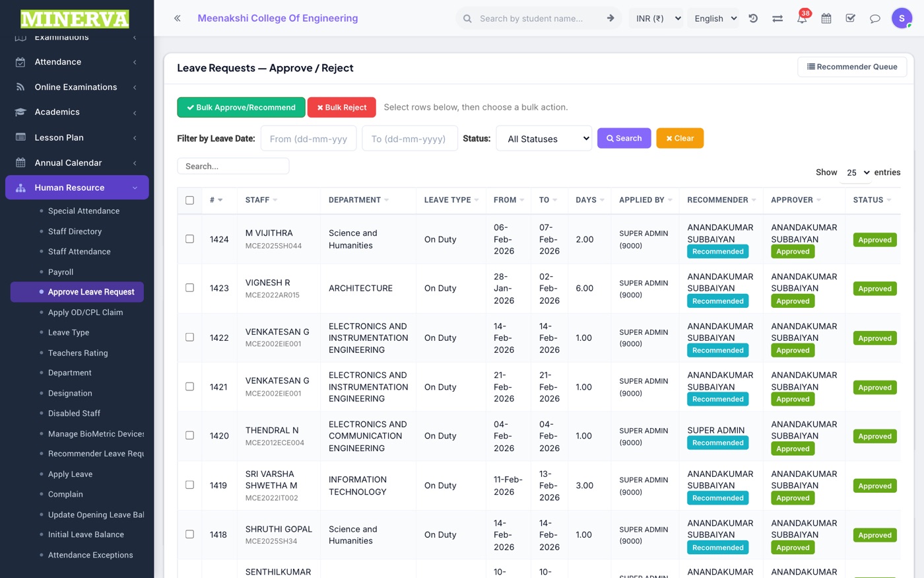Open the English language dropdown
Image resolution: width=924 pixels, height=578 pixels.
click(714, 18)
